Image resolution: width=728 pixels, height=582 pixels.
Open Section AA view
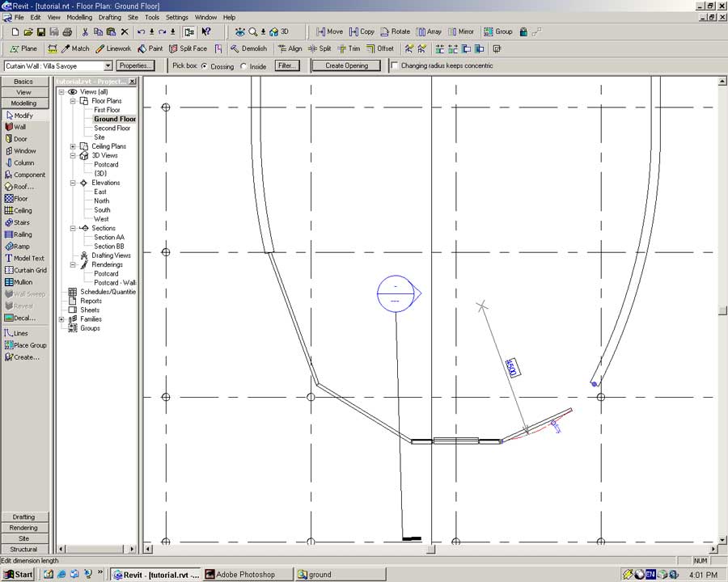coord(109,237)
